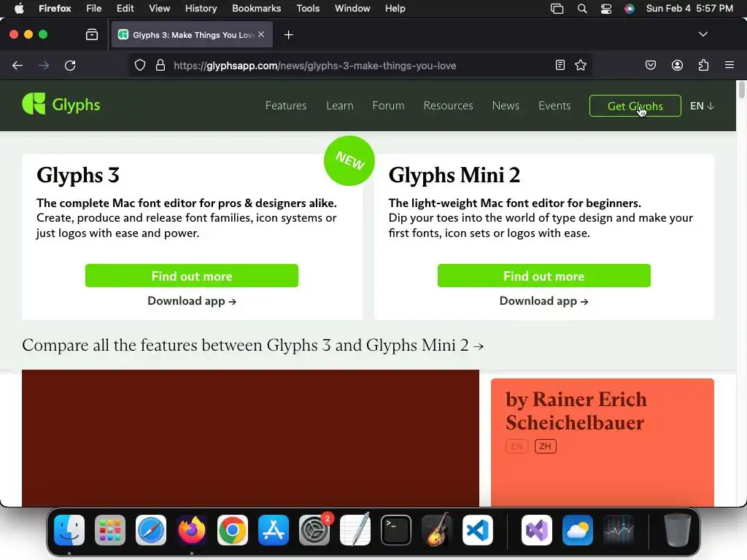Viewport: 747px width, 560px height.
Task: Expand the EN language dropdown
Action: point(703,106)
